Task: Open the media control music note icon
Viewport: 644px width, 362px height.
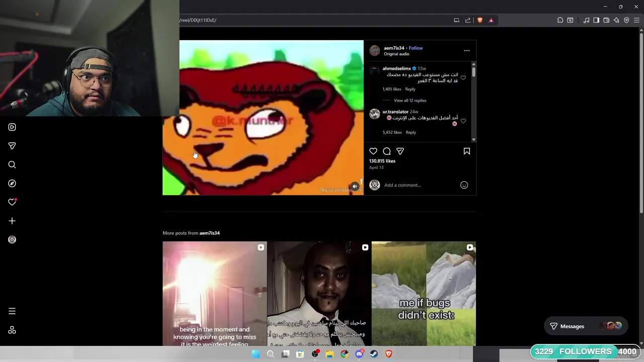Action: [x=586, y=20]
